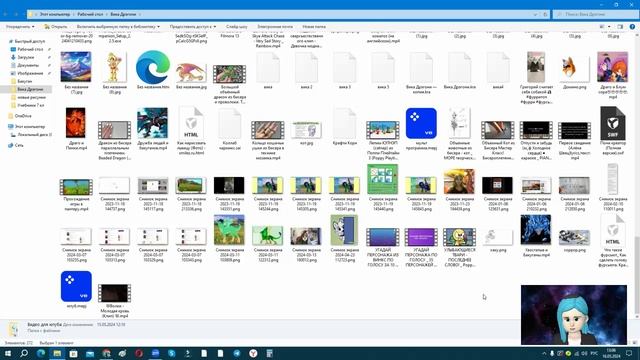640x360 pixels.
Task: Refresh the folder with the address bar button
Action: coord(545,14)
